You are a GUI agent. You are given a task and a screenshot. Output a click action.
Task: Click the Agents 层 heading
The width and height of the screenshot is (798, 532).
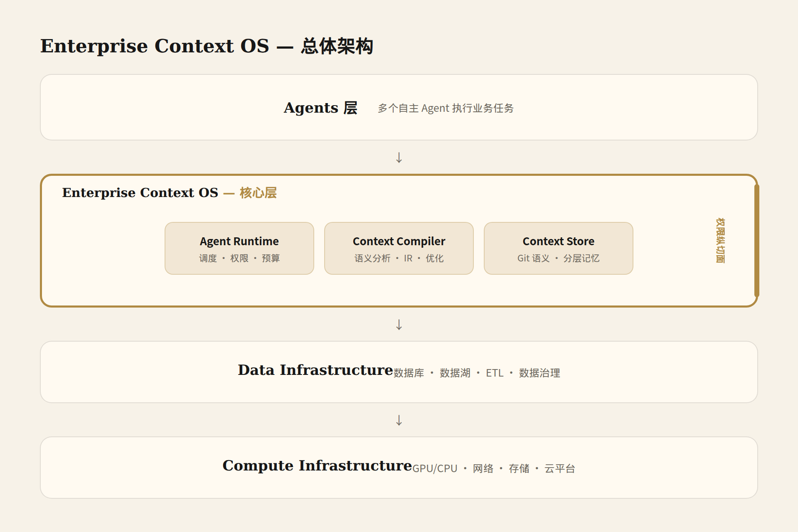320,108
